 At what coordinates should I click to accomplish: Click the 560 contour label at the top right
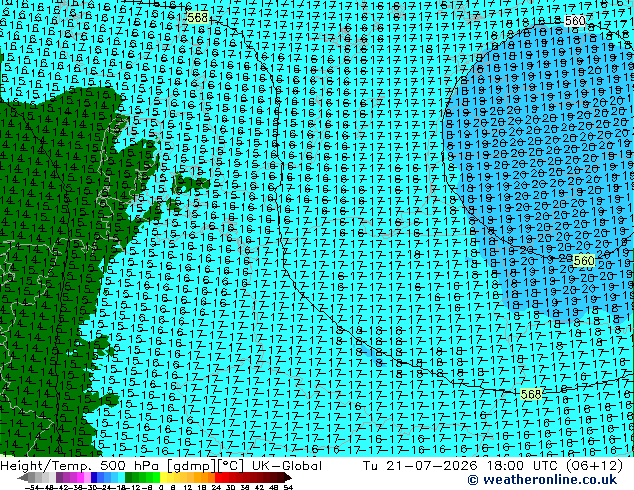(575, 21)
